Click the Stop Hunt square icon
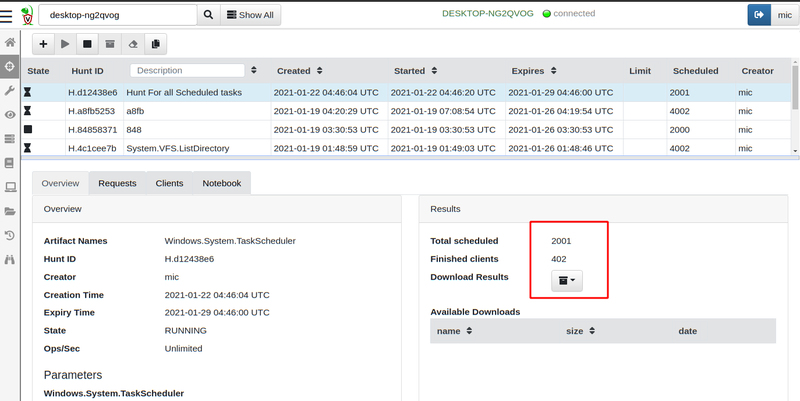Viewport: 800px width, 401px height. coord(87,44)
